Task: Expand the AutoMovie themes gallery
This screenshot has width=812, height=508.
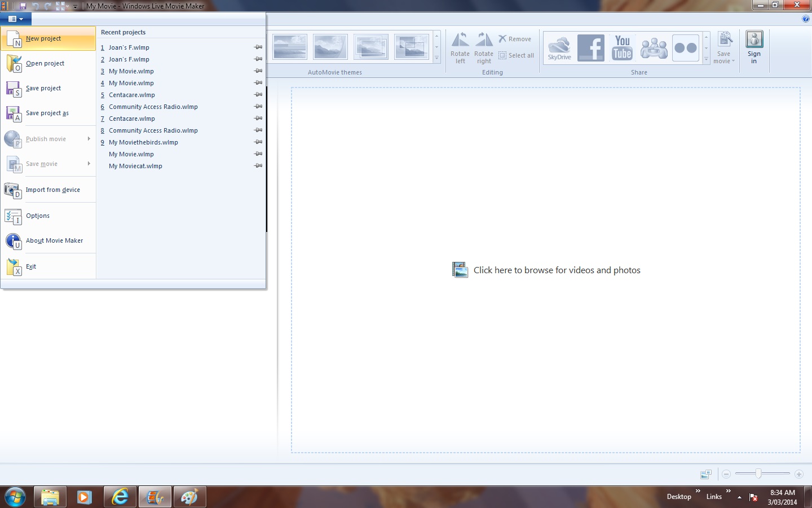Action: (436, 58)
